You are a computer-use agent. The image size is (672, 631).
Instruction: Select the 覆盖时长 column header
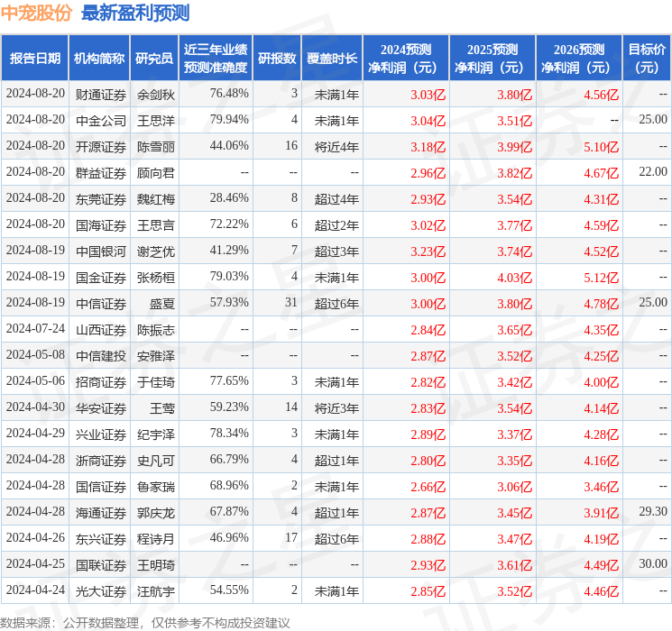331,59
